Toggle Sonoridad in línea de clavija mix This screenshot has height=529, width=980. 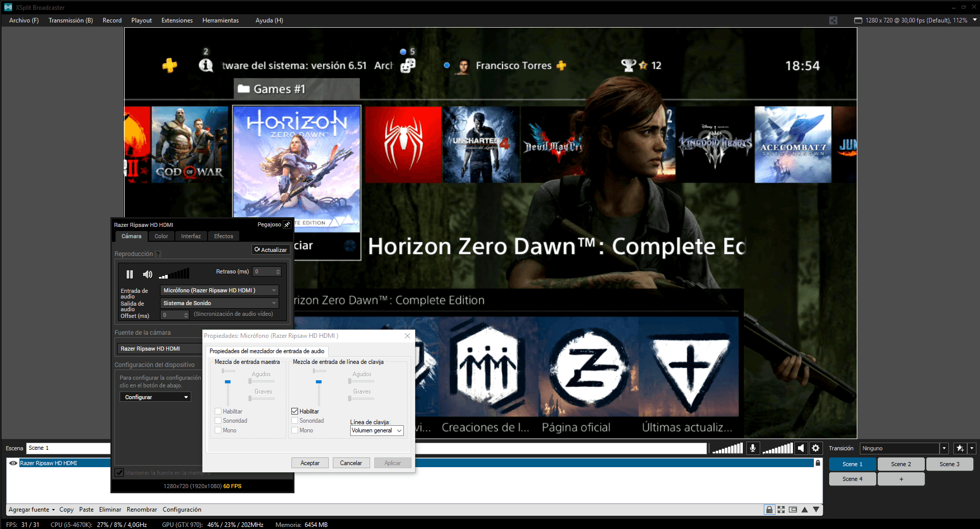pyautogui.click(x=294, y=421)
